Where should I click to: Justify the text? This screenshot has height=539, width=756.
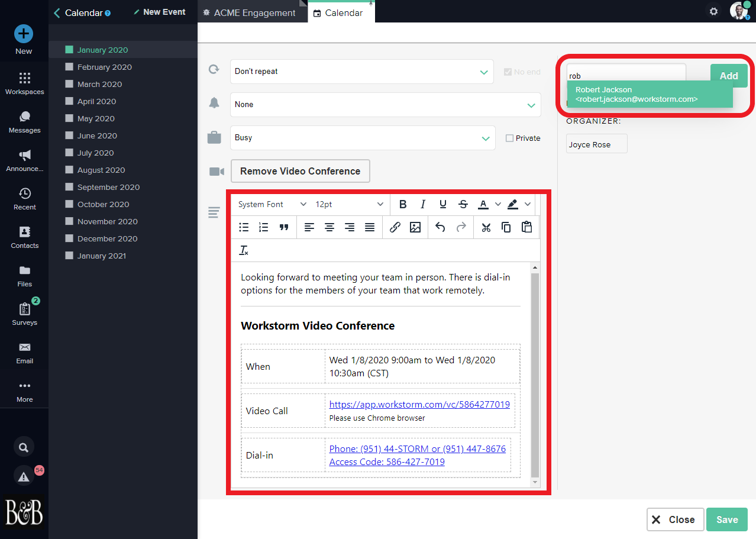pyautogui.click(x=370, y=227)
